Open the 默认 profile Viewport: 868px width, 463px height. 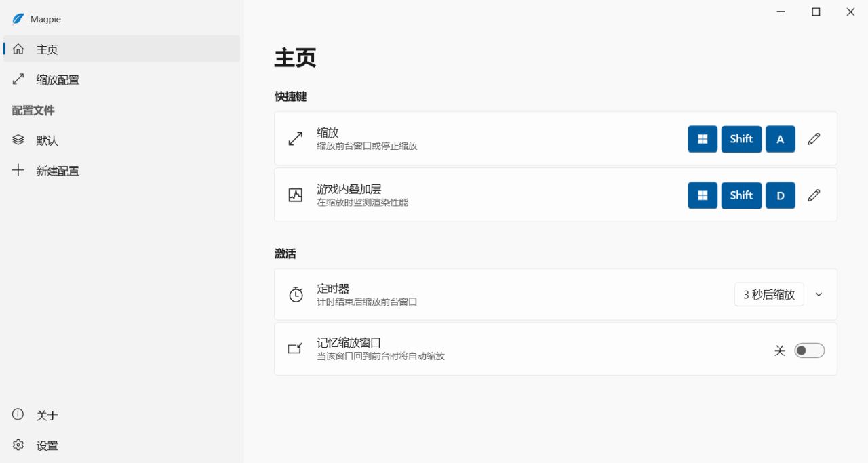[x=47, y=140]
